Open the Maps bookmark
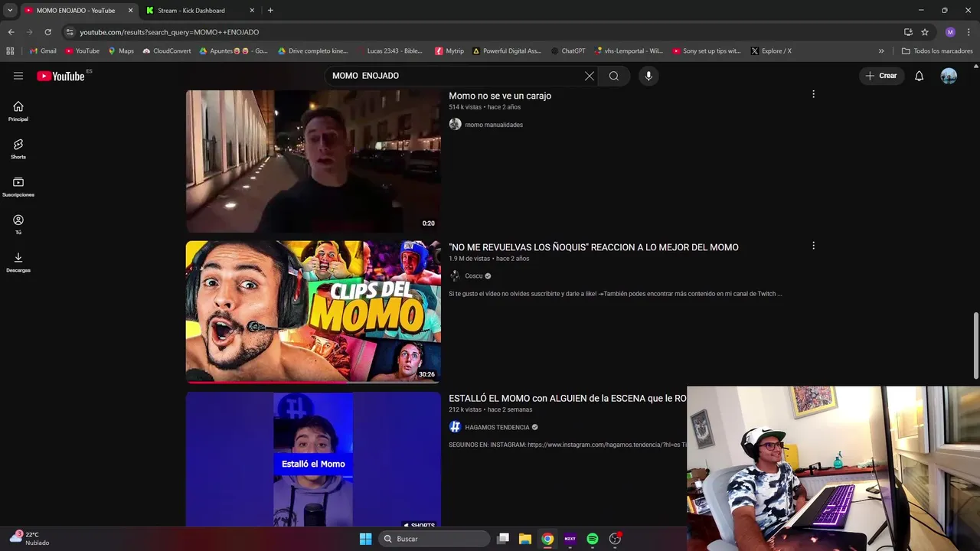This screenshot has height=551, width=980. coord(121,51)
